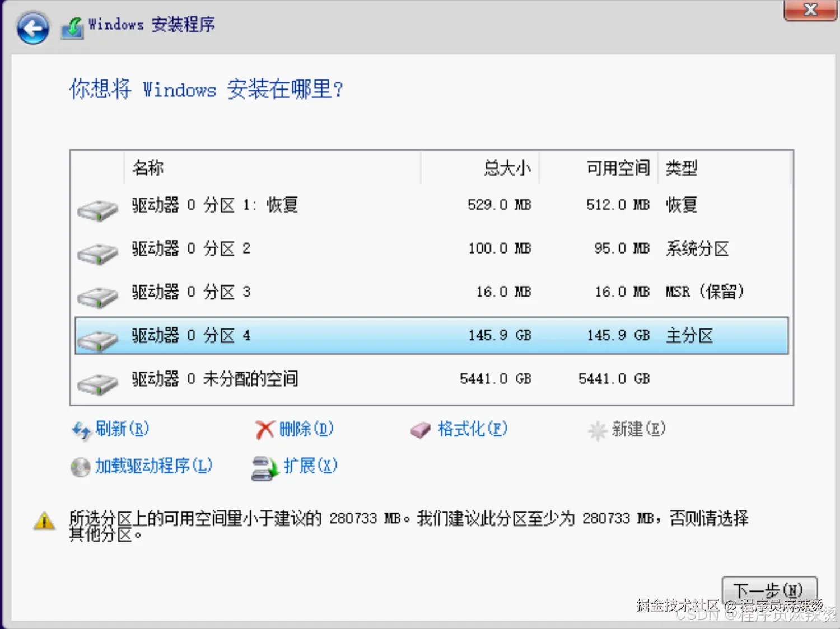Click the 可用空间 column header
Image resolution: width=840 pixels, height=629 pixels.
tap(599, 168)
